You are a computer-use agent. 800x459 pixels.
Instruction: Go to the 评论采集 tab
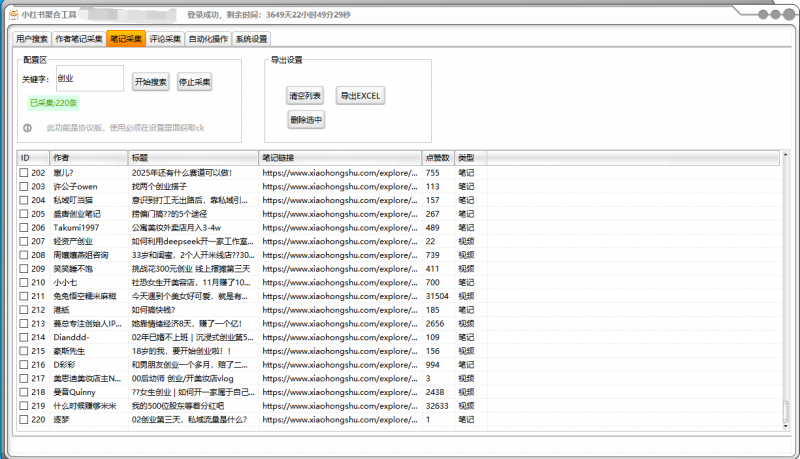165,39
